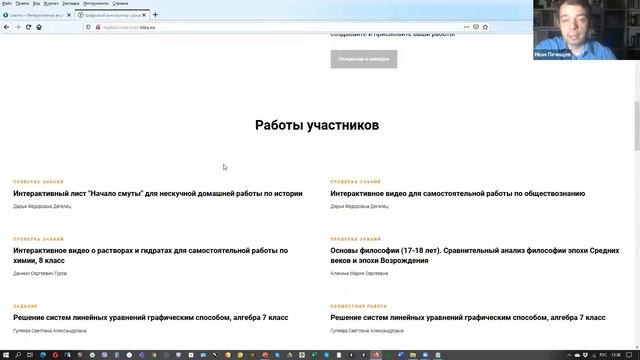Open the "Начало смуты" interactive sheet work
This screenshot has height=360, width=640.
[x=158, y=193]
